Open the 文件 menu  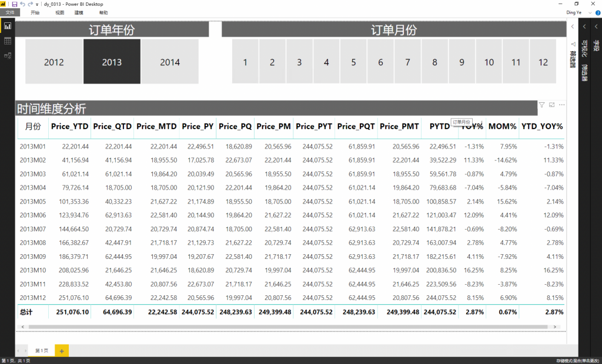click(9, 12)
